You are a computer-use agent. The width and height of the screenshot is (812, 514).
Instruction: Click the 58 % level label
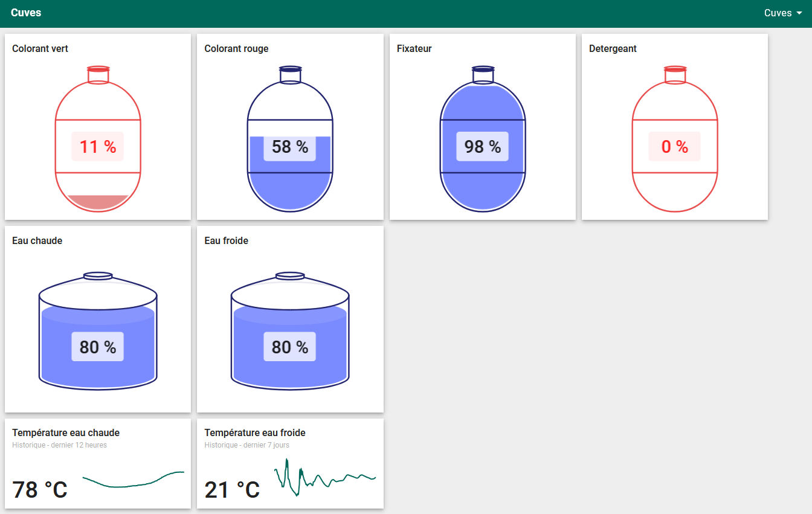pos(290,147)
